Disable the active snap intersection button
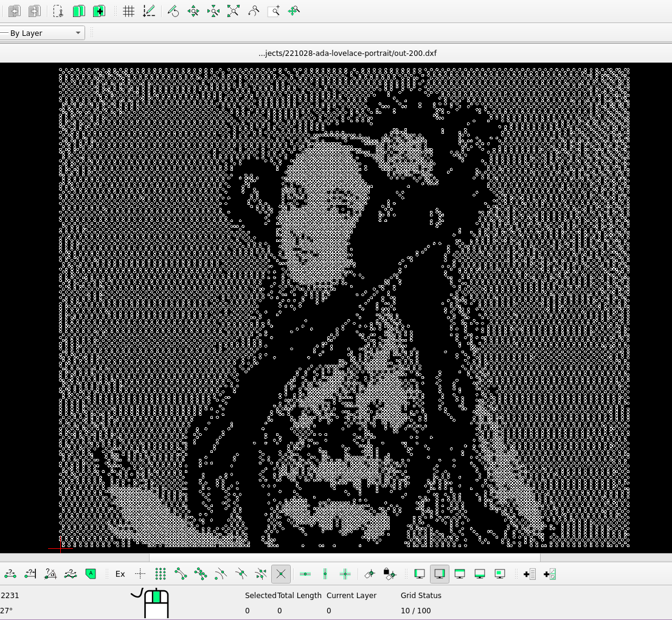The image size is (672, 620). tap(281, 574)
